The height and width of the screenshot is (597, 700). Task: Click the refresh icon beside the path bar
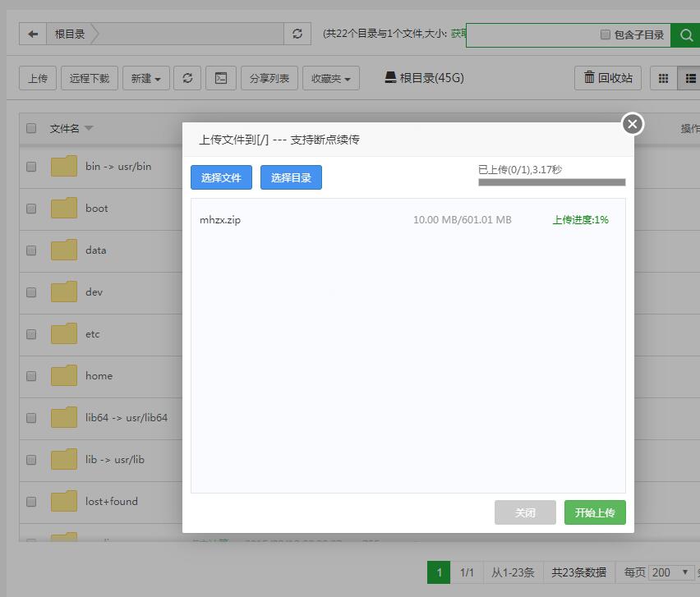(297, 34)
